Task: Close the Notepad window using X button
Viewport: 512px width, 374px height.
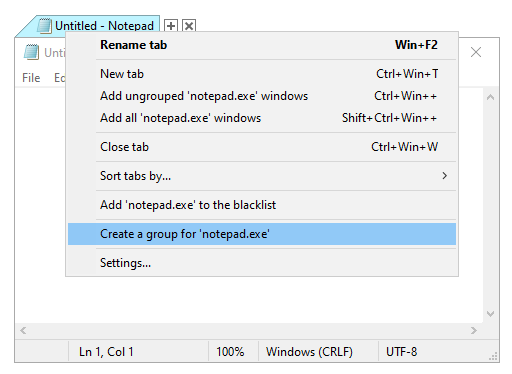Action: tap(476, 52)
